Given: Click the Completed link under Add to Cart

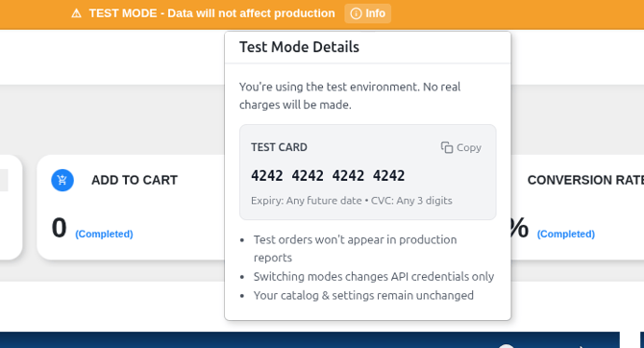Looking at the screenshot, I should coord(104,234).
